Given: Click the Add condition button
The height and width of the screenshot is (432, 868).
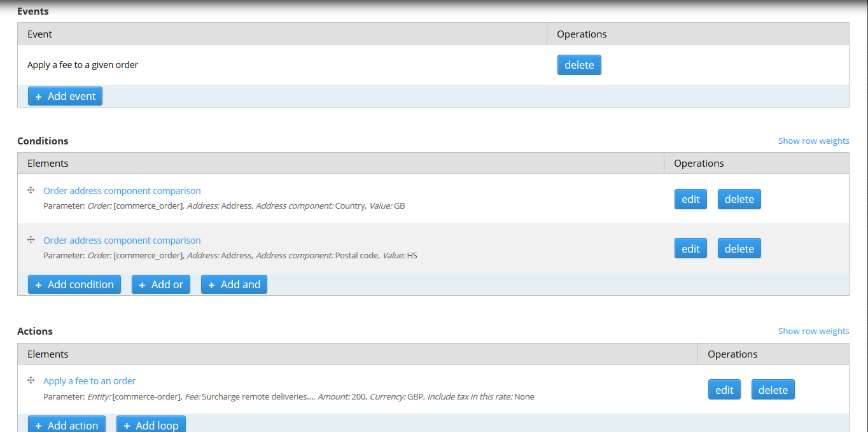Looking at the screenshot, I should (x=74, y=284).
